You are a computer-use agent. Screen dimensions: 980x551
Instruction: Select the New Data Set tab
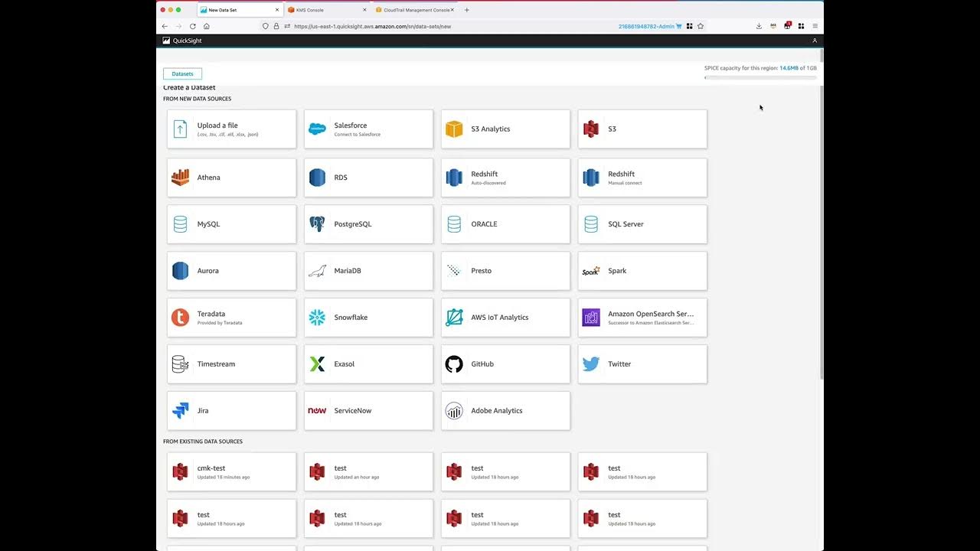coord(240,10)
